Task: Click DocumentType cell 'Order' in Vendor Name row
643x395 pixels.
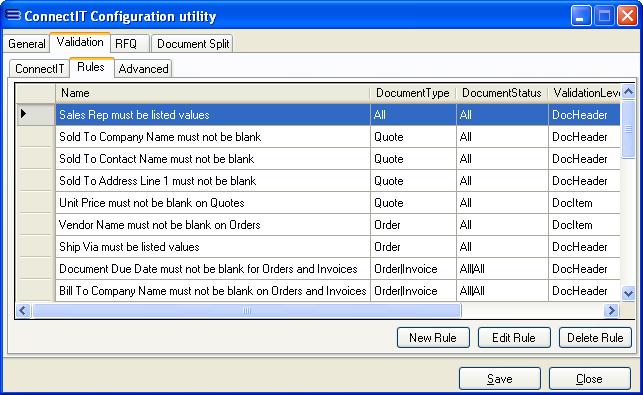Action: 413,225
